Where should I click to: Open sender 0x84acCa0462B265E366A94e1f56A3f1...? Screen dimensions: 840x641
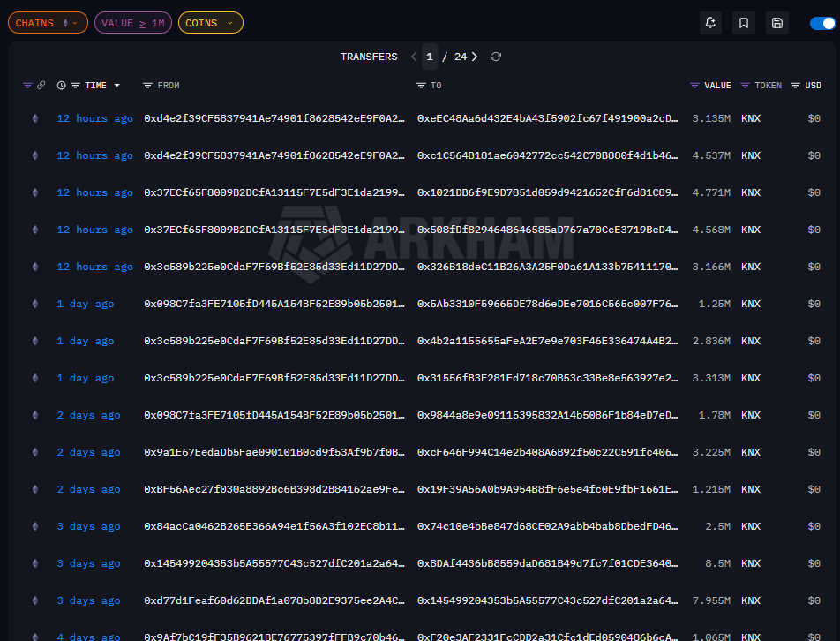point(274,526)
